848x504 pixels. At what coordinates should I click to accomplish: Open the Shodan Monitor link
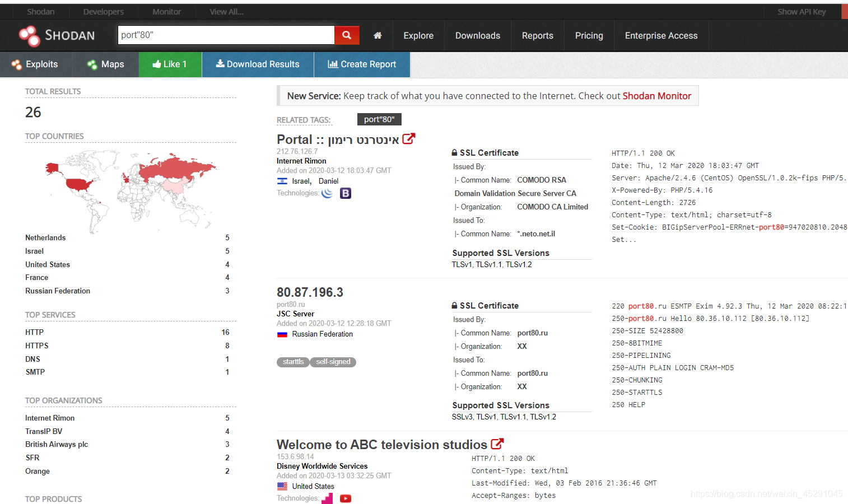point(657,96)
